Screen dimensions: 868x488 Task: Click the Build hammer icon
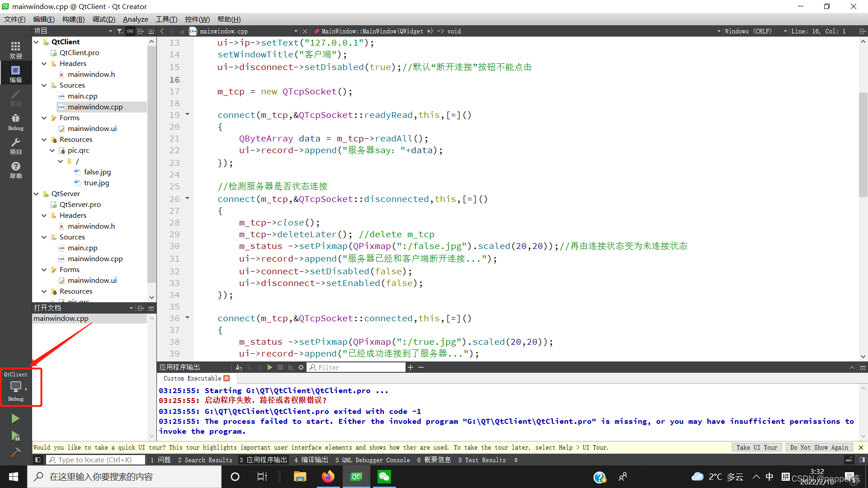(x=15, y=452)
